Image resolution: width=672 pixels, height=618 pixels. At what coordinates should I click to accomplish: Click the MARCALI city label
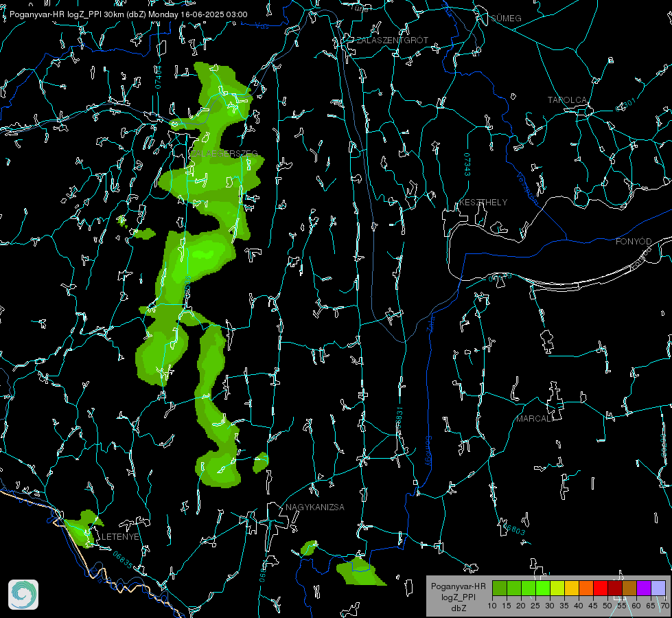click(535, 419)
